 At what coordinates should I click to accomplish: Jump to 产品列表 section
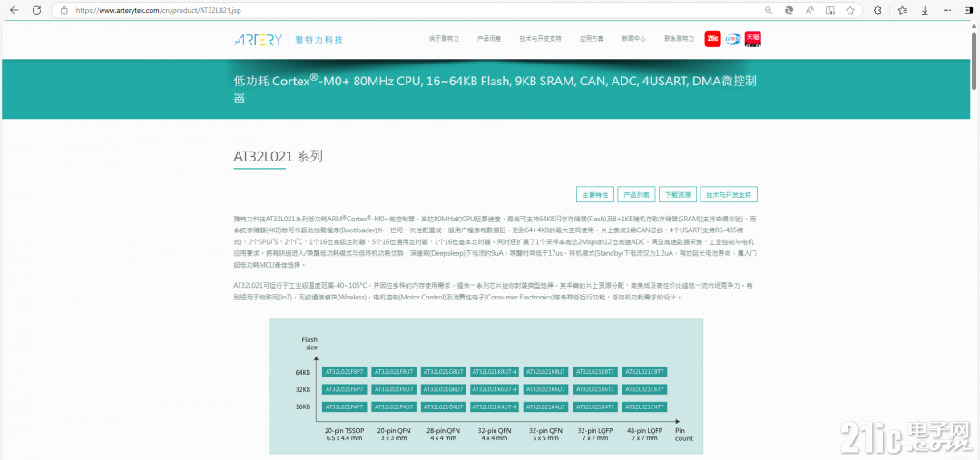(x=637, y=194)
